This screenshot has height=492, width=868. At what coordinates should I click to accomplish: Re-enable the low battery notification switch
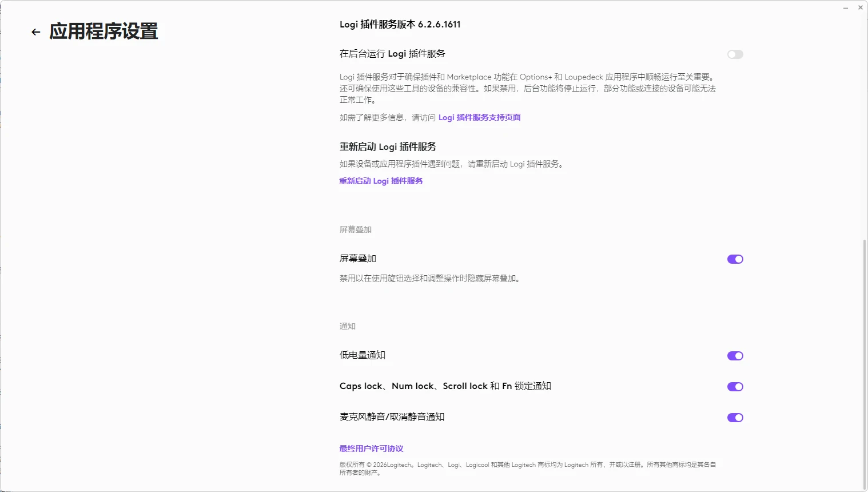(735, 355)
